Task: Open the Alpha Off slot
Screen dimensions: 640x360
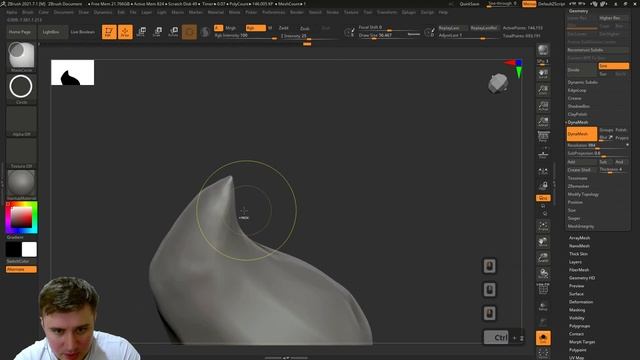Action: 21,121
